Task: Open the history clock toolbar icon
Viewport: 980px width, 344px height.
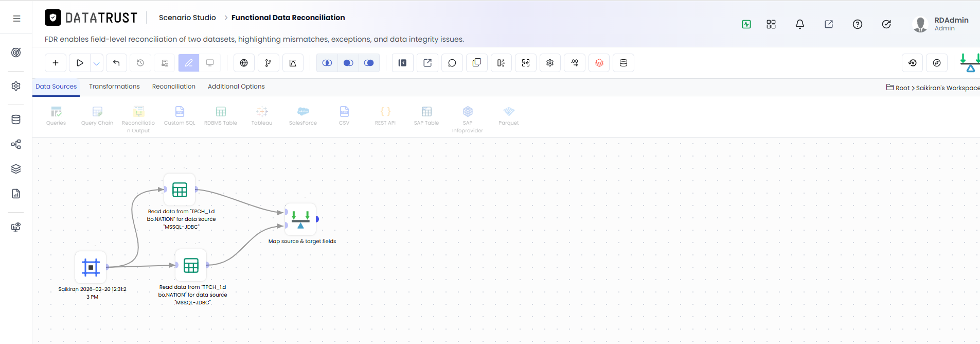Action: point(140,63)
